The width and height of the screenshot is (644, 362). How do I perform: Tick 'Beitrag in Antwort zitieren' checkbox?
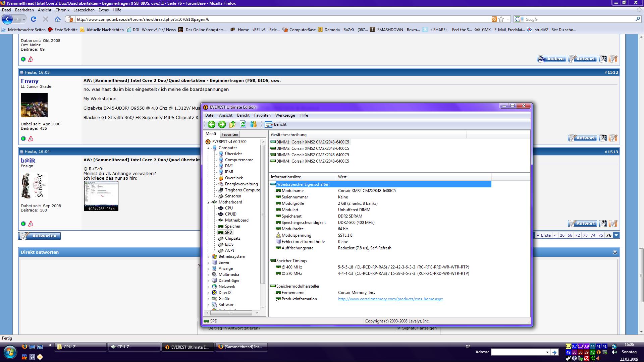point(205,328)
